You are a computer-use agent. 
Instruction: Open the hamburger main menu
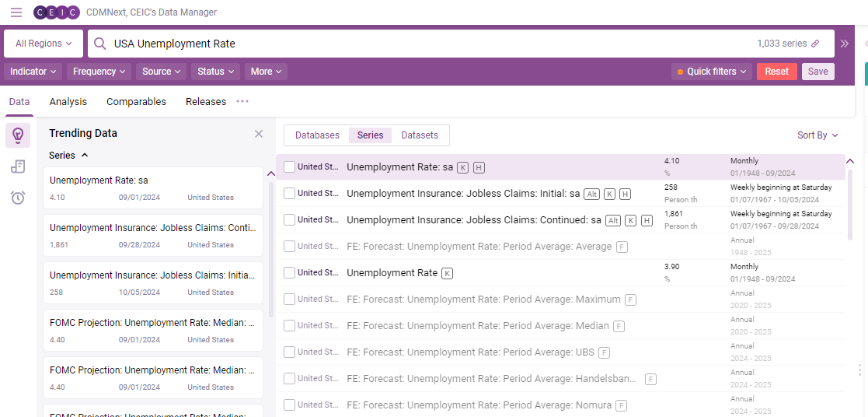tap(16, 12)
